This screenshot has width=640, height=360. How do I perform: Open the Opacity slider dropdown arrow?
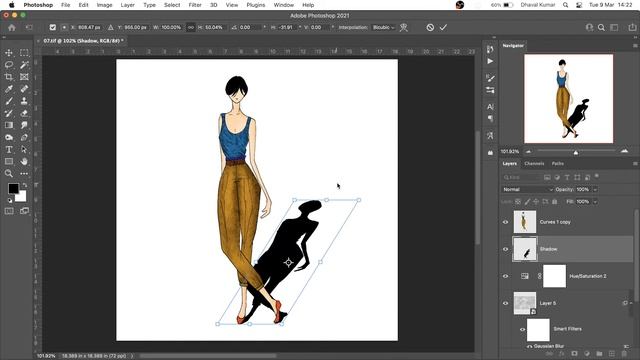click(x=595, y=189)
